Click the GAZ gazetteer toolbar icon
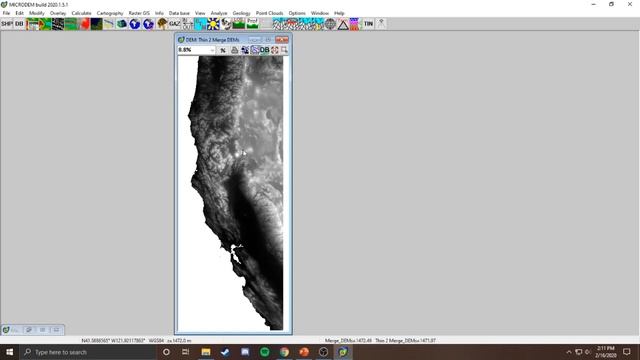640x360 pixels. click(x=175, y=24)
